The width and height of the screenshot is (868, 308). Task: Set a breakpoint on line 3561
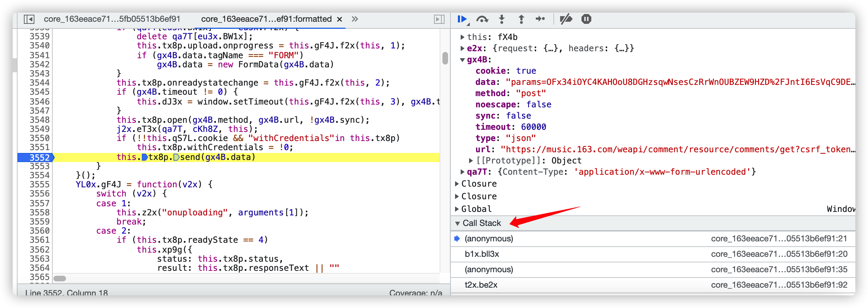(x=39, y=240)
